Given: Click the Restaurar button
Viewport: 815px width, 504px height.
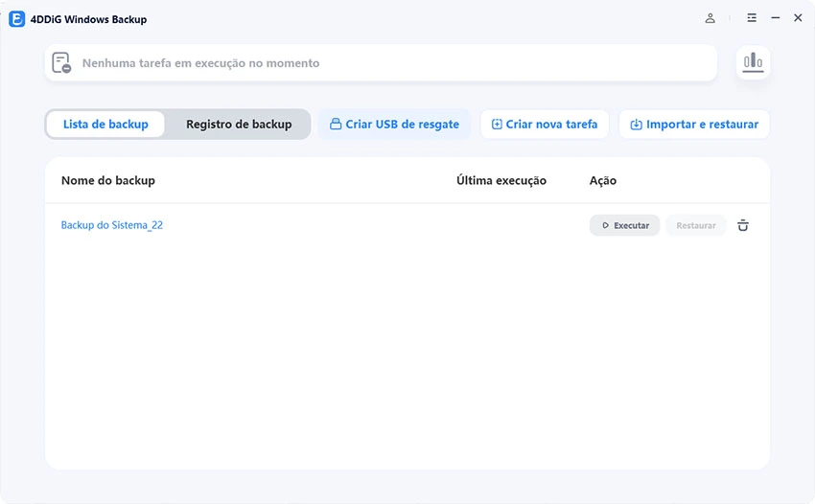Looking at the screenshot, I should coord(695,225).
